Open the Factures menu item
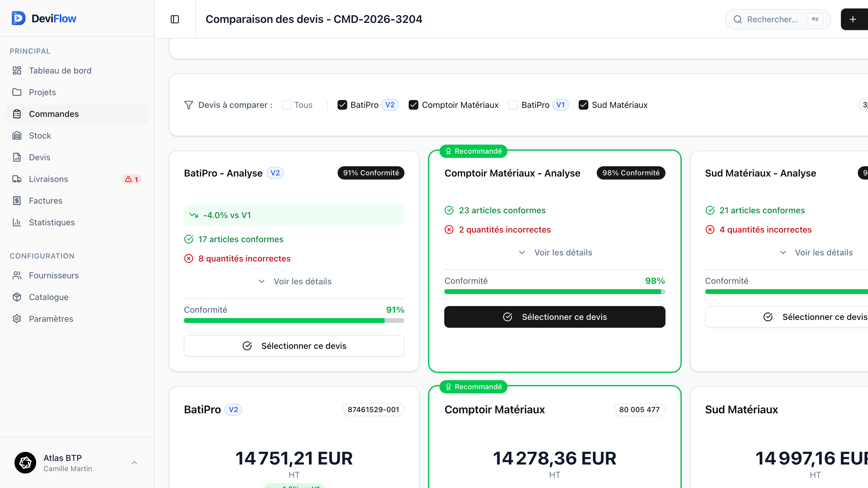This screenshot has height=488, width=868. (x=77, y=200)
